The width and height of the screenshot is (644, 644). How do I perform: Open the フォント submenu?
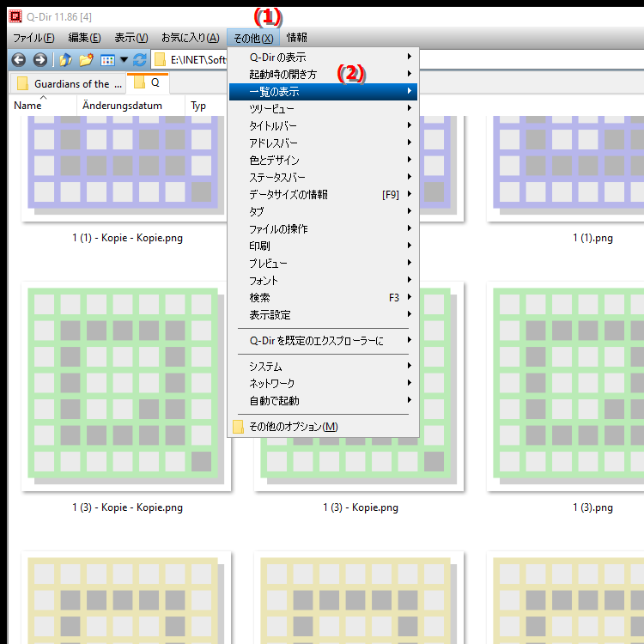(x=323, y=281)
